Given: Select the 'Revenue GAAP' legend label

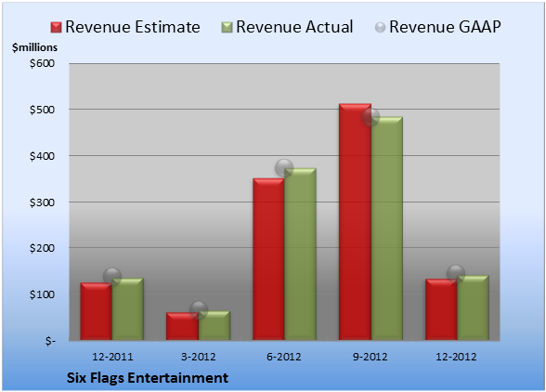Looking at the screenshot, I should point(446,27).
